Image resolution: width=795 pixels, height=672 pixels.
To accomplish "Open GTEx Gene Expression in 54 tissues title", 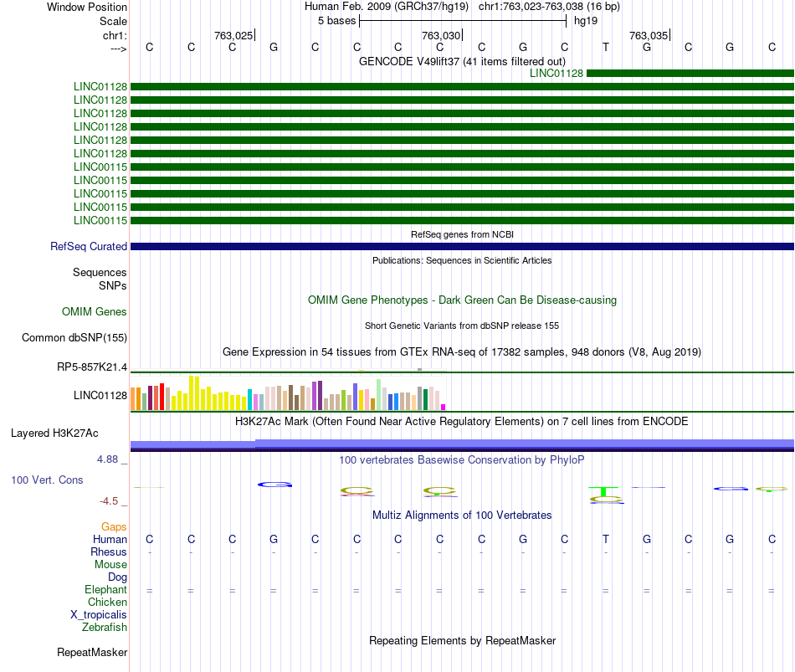I will pyautogui.click(x=462, y=352).
